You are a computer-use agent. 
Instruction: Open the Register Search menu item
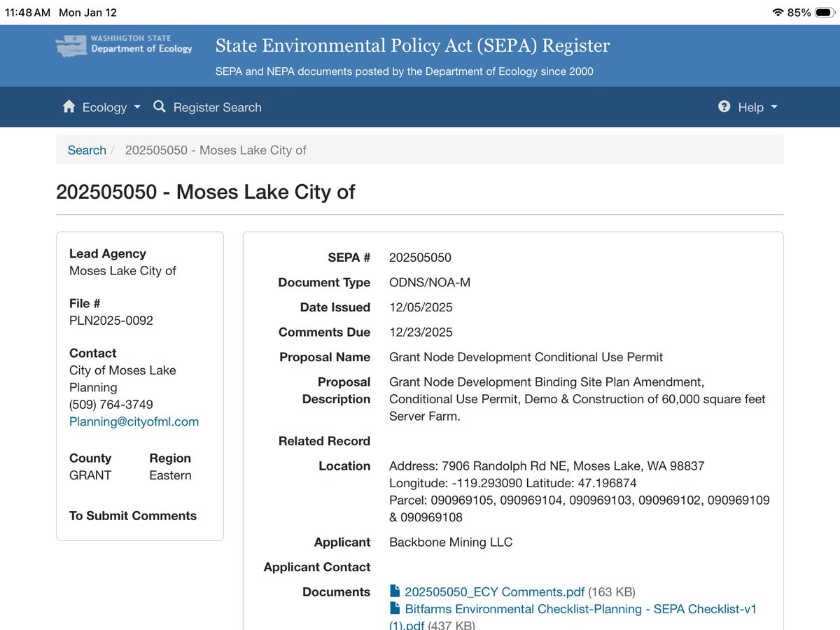click(x=208, y=107)
